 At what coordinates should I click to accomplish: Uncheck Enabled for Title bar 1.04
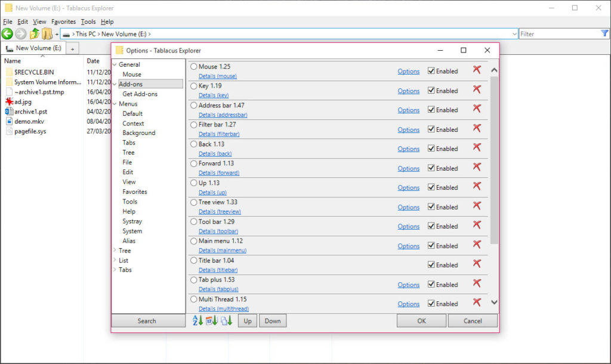coord(431,264)
